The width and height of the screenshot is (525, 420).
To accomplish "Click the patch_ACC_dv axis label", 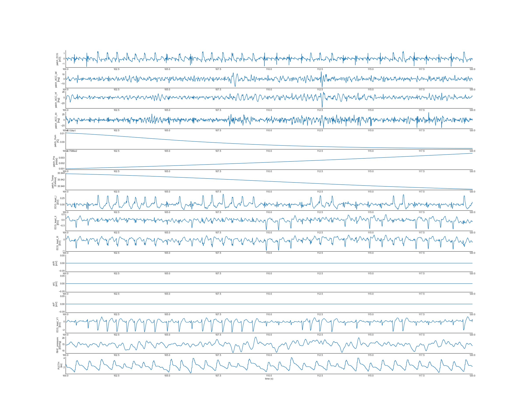I will pos(57,120).
